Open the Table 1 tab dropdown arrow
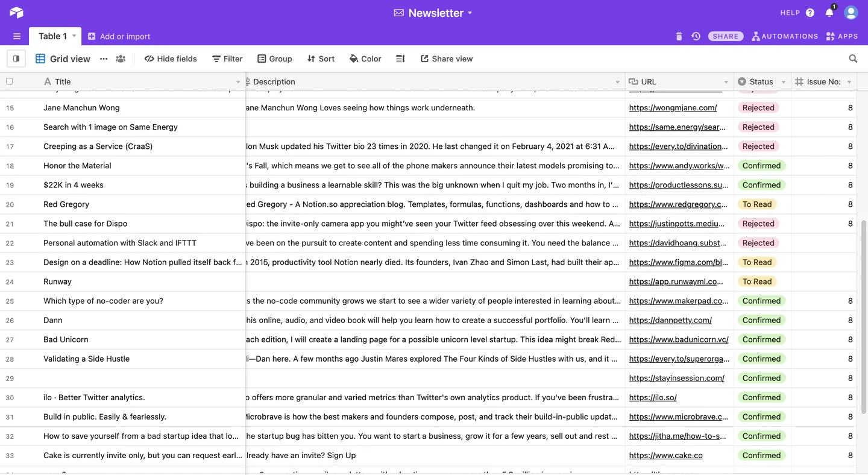Screen dimensions: 868x475 pyautogui.click(x=74, y=36)
